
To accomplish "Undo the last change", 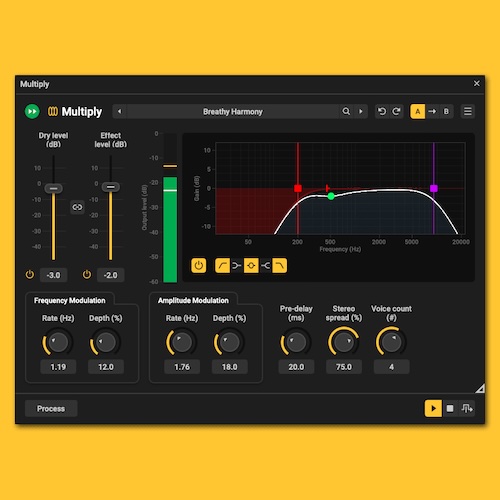I will click(x=382, y=111).
